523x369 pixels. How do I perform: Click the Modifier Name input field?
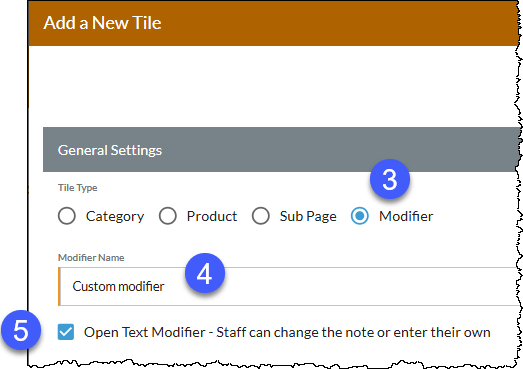tap(289, 286)
